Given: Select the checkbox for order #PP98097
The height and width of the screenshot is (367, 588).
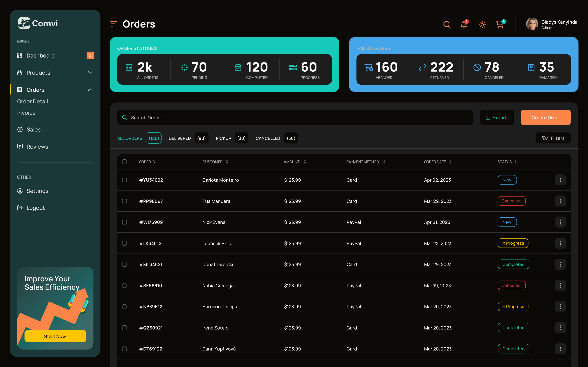Looking at the screenshot, I should (125, 201).
